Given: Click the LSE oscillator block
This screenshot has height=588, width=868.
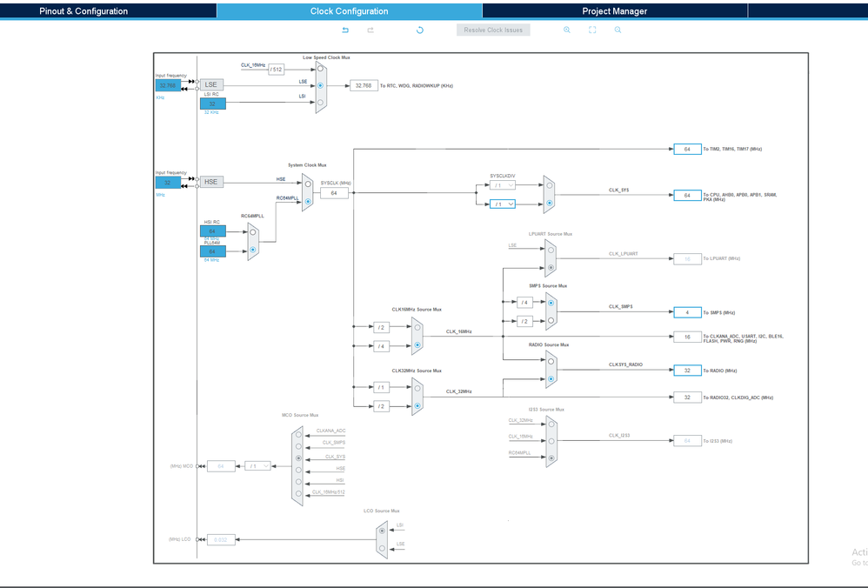Looking at the screenshot, I should point(211,84).
